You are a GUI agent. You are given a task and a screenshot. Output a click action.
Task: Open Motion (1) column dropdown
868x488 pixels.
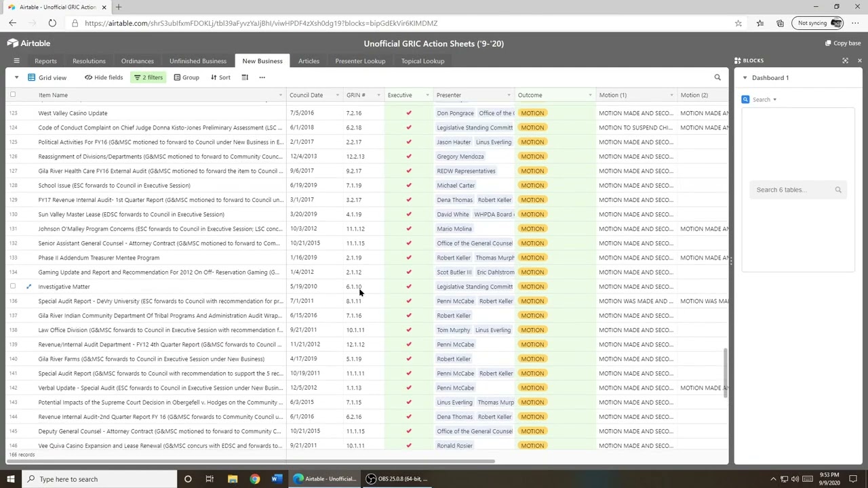tap(671, 95)
